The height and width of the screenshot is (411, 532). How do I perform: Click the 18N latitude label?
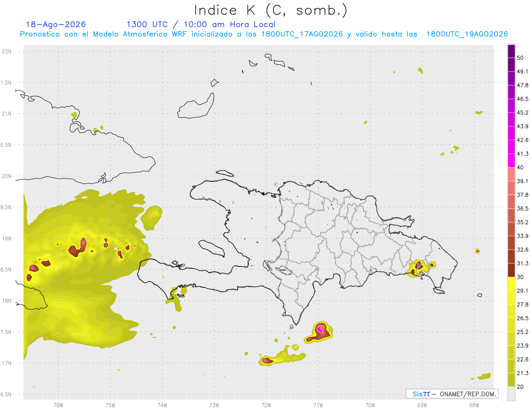8,301
